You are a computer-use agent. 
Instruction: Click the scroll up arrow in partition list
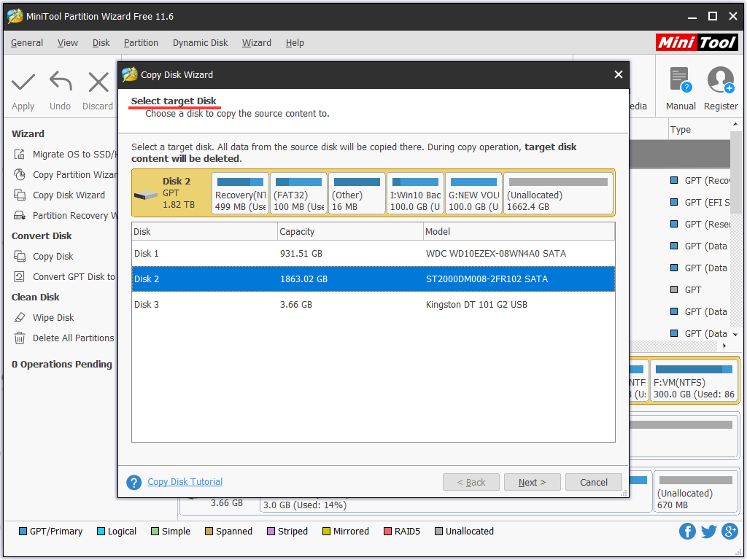click(x=735, y=124)
